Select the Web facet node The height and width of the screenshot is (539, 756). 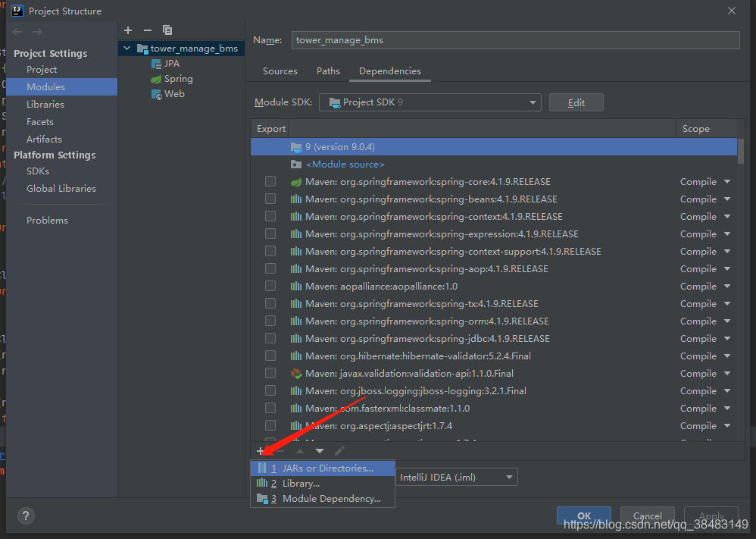[167, 94]
